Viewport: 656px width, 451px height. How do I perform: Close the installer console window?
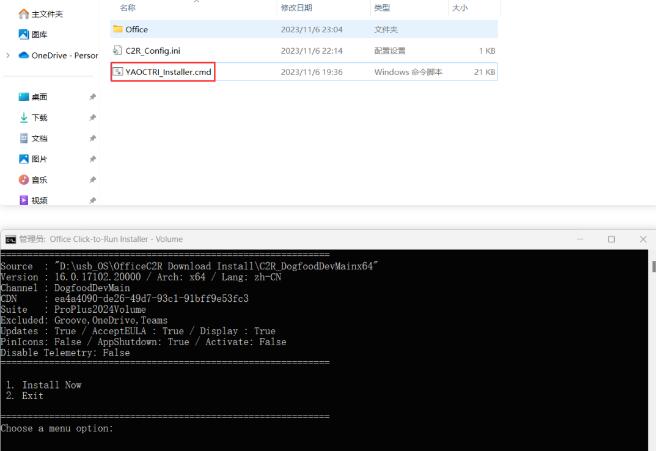643,239
